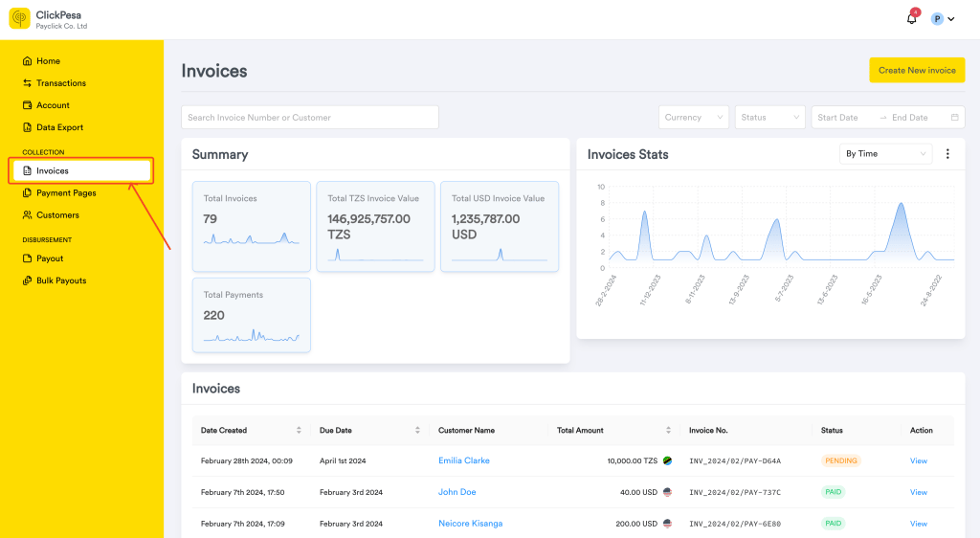Click the PENDING status badge
980x538 pixels.
coord(840,460)
